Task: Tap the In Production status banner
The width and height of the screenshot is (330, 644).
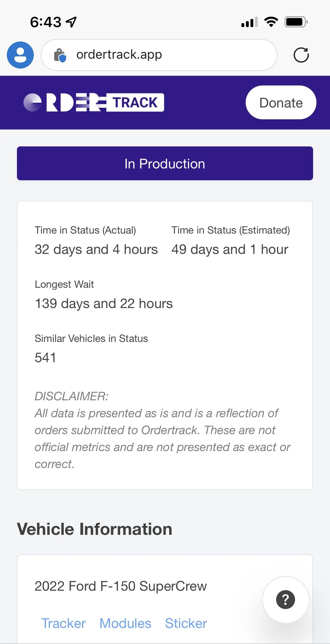Action: click(x=165, y=163)
